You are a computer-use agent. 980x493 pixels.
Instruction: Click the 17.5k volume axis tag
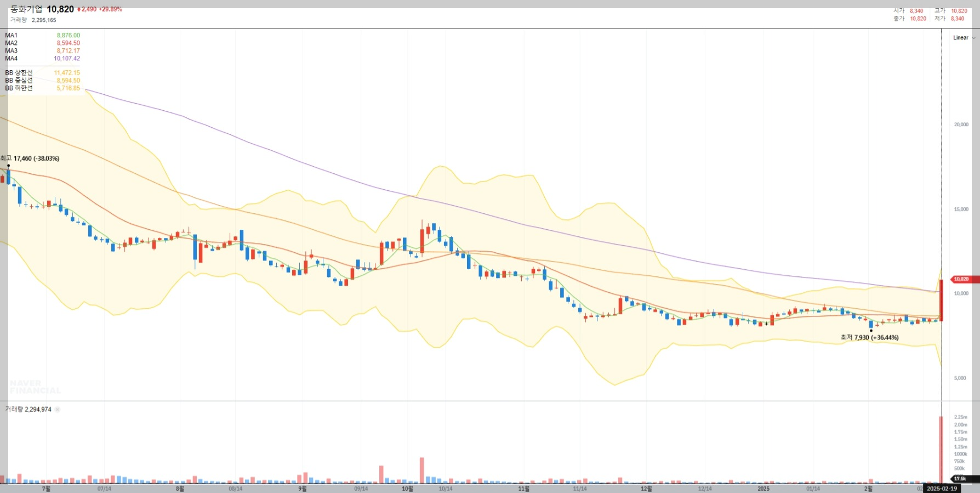click(965, 479)
